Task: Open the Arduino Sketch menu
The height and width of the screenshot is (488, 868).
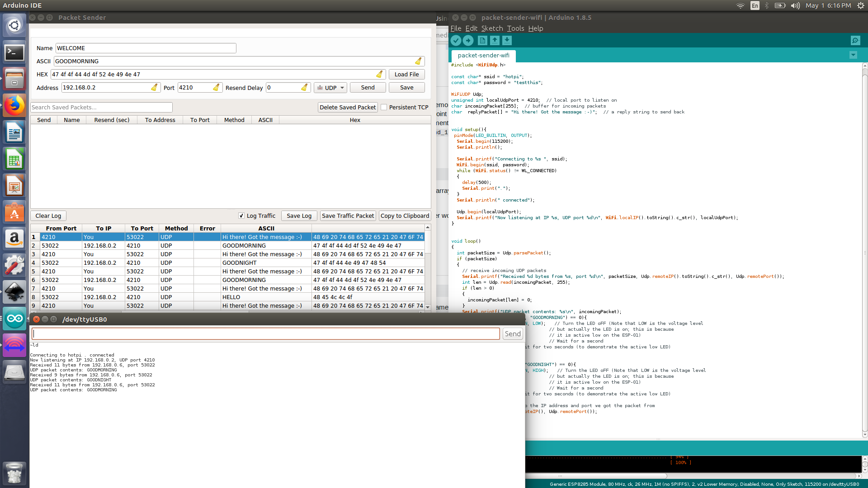Action: point(492,28)
